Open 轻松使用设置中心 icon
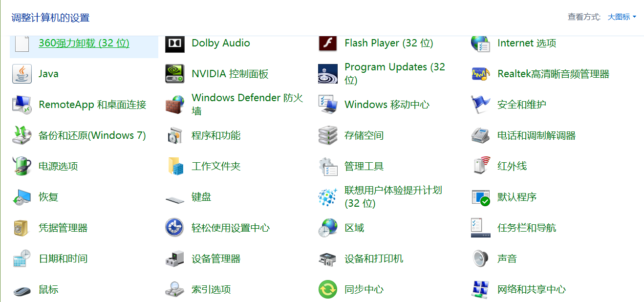 pyautogui.click(x=174, y=228)
